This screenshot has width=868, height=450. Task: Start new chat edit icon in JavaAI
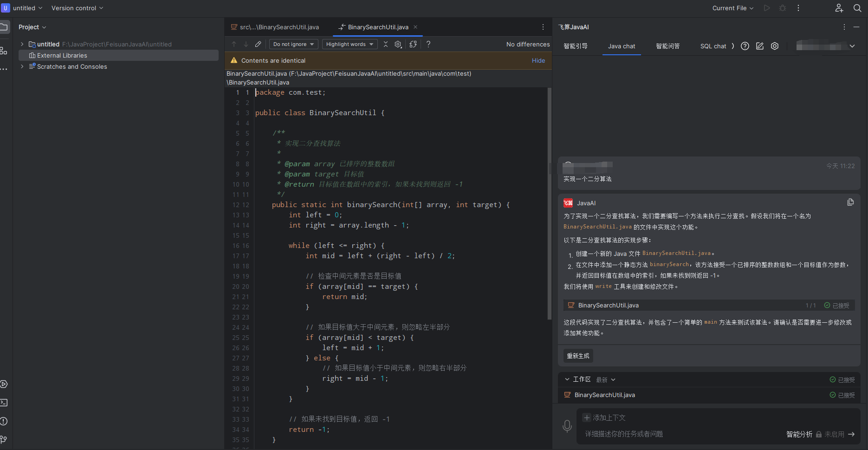click(760, 46)
